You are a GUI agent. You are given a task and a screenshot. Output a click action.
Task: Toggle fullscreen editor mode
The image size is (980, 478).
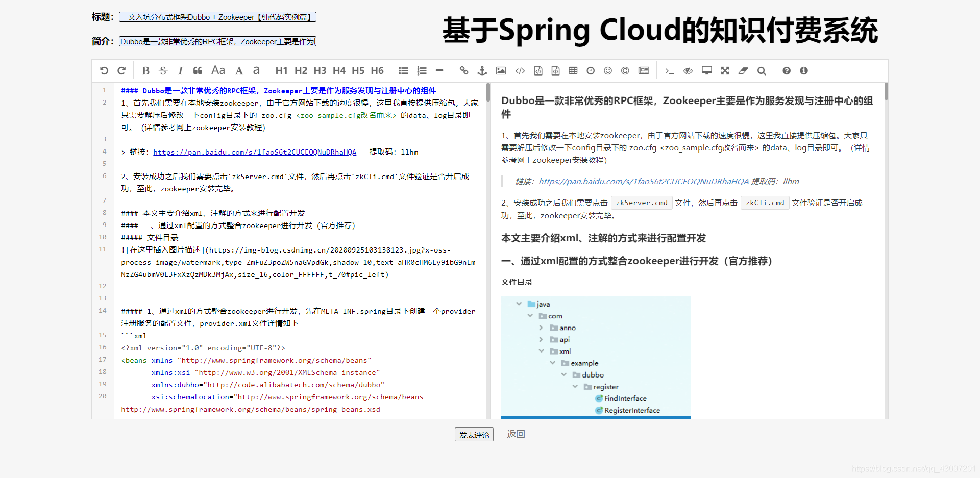point(725,71)
